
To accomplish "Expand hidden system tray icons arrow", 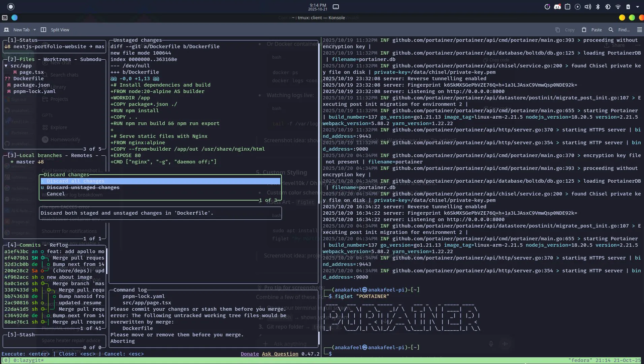I will (x=637, y=7).
